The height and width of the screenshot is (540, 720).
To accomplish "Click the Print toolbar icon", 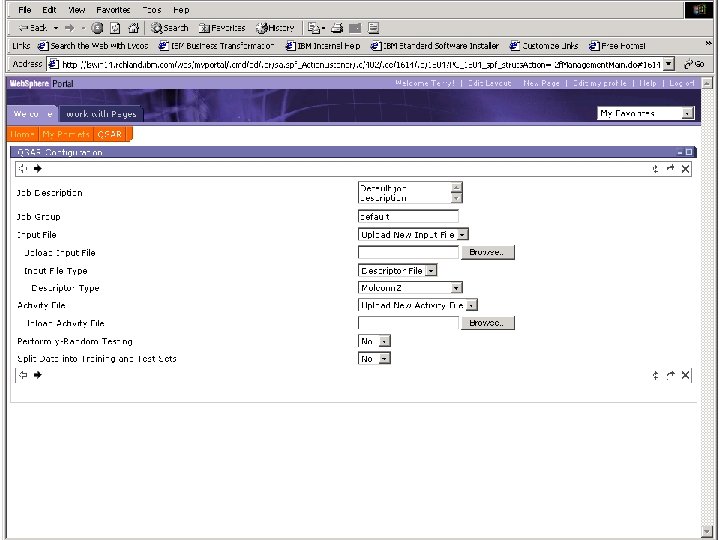I will pyautogui.click(x=337, y=28).
